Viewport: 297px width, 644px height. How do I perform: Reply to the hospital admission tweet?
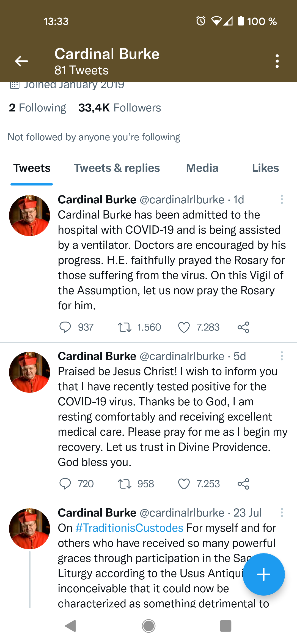click(x=65, y=327)
